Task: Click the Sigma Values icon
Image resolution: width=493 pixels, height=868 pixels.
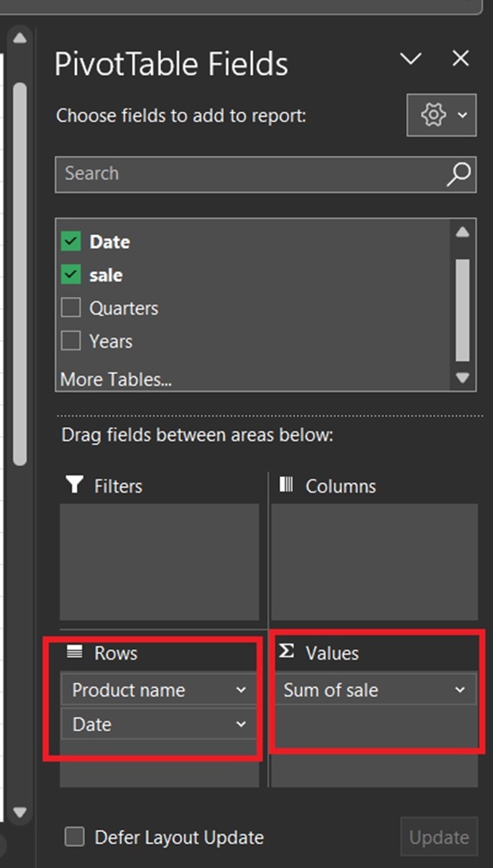Action: (x=286, y=652)
